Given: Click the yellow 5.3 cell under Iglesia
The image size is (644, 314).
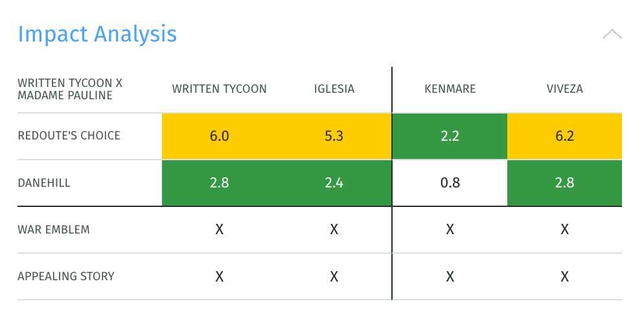Looking at the screenshot, I should [334, 136].
